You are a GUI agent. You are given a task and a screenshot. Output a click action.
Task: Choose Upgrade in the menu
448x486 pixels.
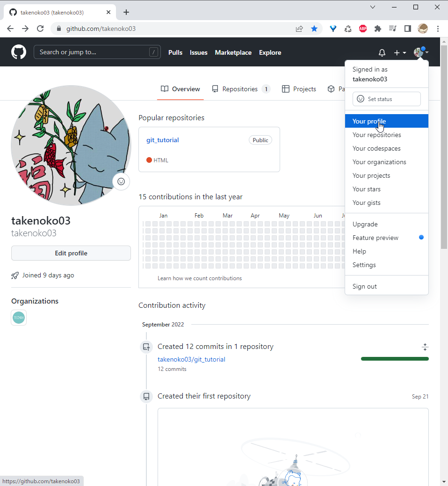(387, 224)
